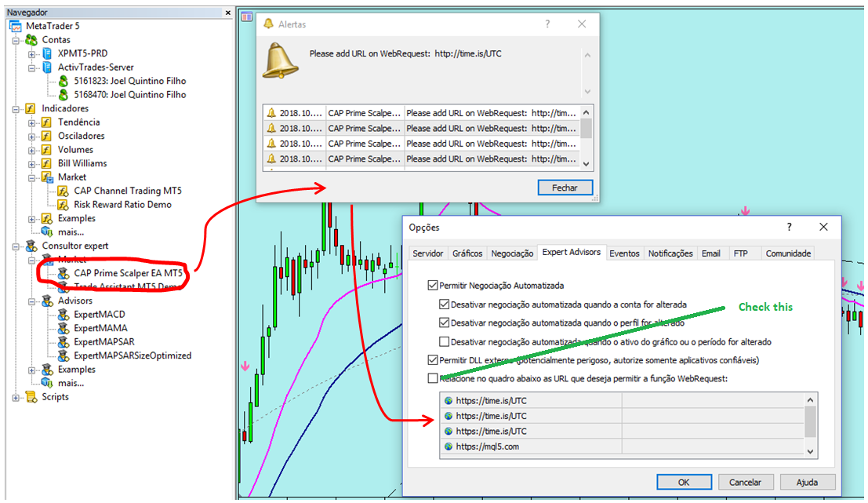Screen dimensions: 868x503
Task: Click the ActivTrades-Server icon
Action: click(48, 67)
